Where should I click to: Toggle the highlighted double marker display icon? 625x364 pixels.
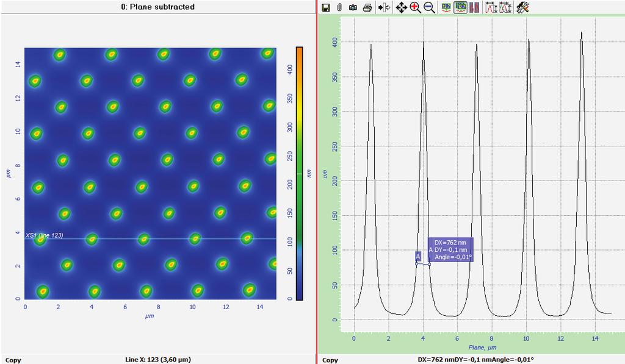click(460, 7)
